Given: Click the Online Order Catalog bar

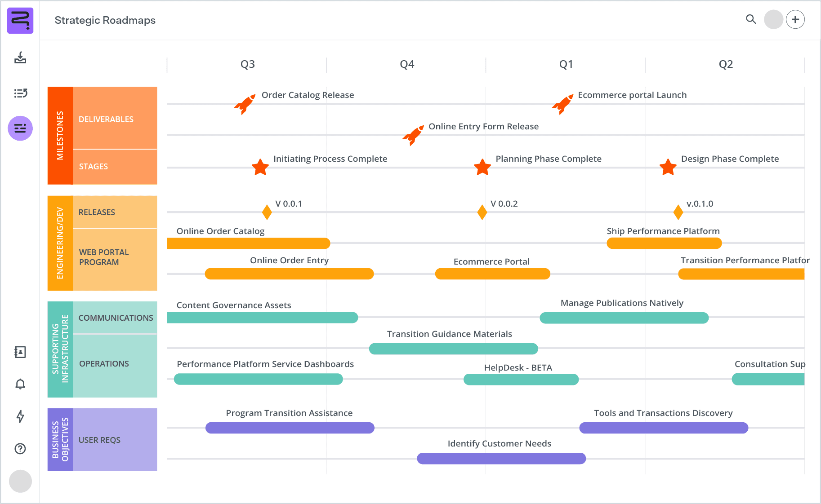Looking at the screenshot, I should pyautogui.click(x=249, y=243).
